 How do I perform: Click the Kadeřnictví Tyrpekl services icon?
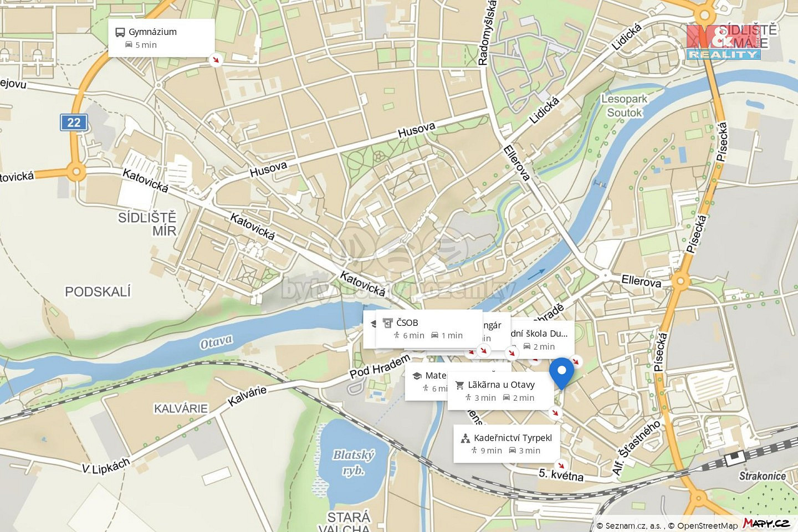(x=465, y=438)
